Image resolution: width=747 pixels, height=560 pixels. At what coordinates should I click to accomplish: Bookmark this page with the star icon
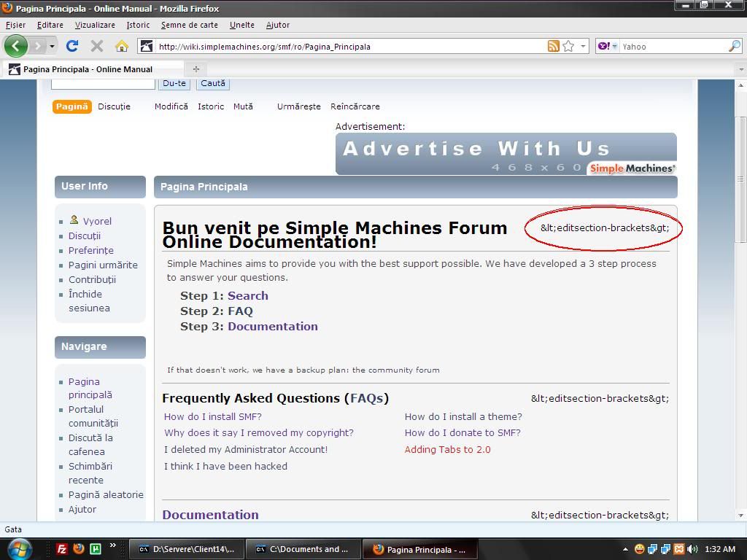coord(568,46)
